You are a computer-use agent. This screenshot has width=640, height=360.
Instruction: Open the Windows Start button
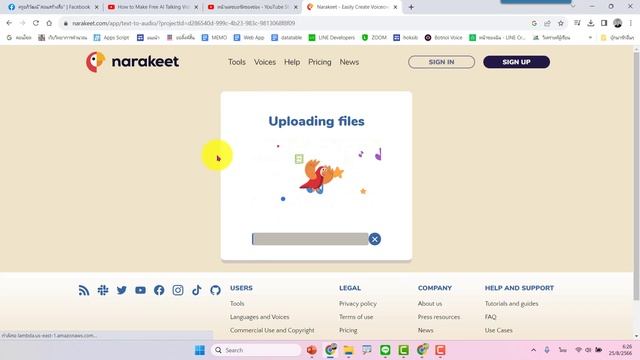(200, 350)
